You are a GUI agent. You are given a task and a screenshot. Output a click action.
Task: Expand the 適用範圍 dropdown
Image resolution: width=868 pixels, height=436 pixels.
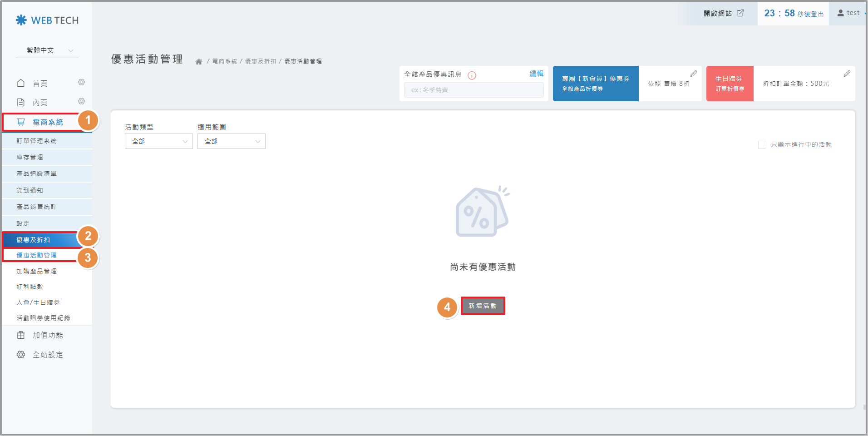pyautogui.click(x=231, y=142)
